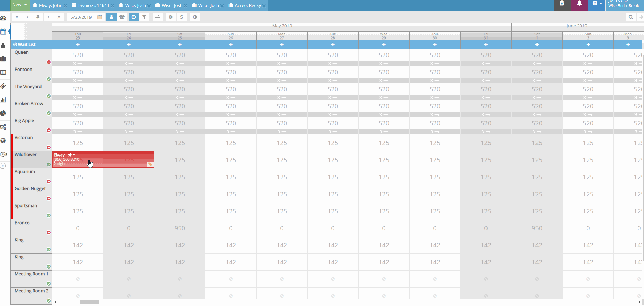
Task: Click the 5/23/2019 date field
Action: [82, 17]
